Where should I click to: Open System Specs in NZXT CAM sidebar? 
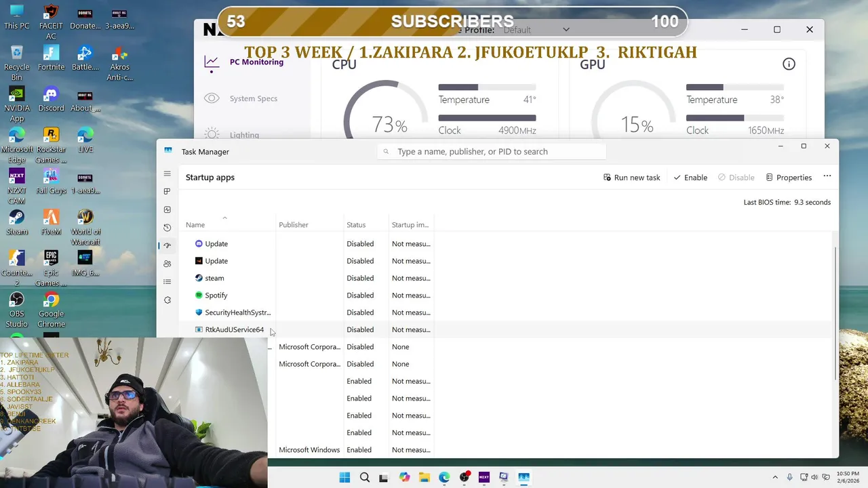pyautogui.click(x=253, y=98)
